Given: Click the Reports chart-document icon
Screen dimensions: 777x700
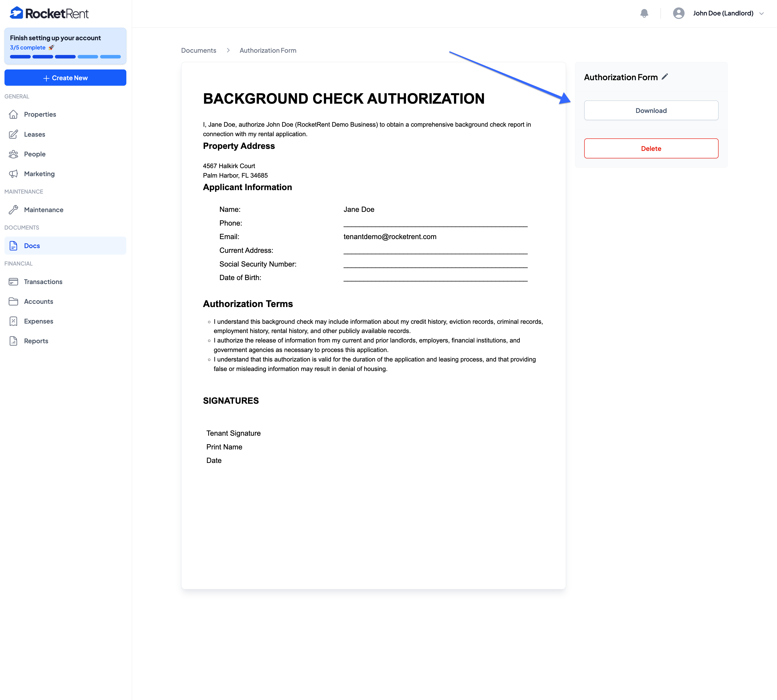Looking at the screenshot, I should pos(13,341).
